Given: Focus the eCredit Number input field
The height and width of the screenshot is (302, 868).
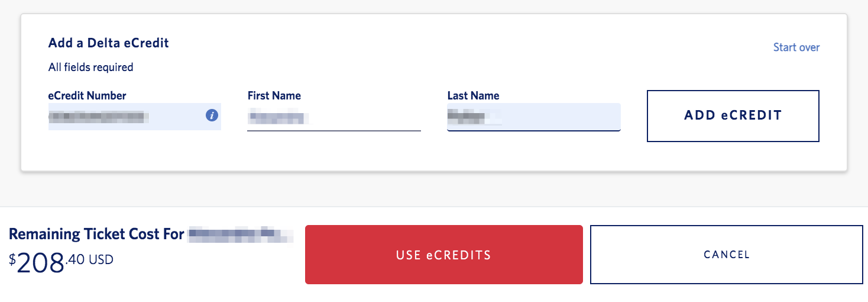Looking at the screenshot, I should [x=134, y=117].
